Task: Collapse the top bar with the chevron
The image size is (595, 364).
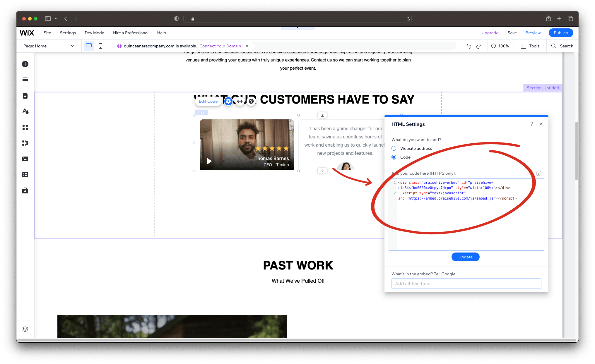Action: click(x=298, y=28)
